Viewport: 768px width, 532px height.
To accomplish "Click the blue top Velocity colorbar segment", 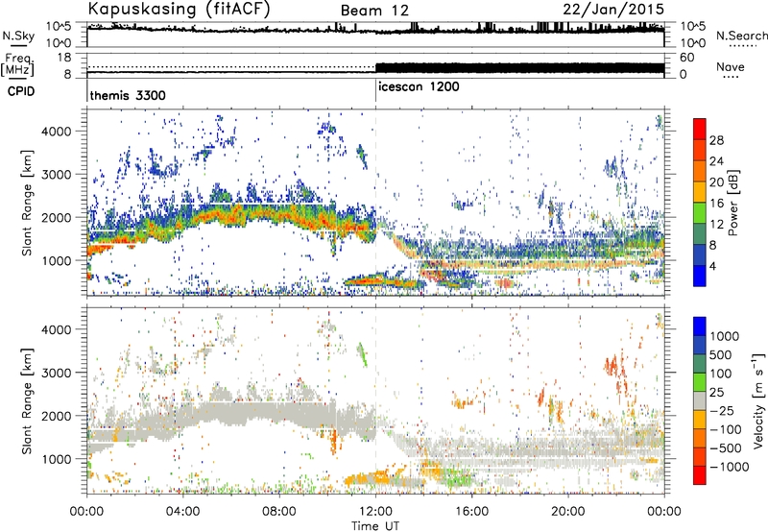I will click(x=700, y=326).
